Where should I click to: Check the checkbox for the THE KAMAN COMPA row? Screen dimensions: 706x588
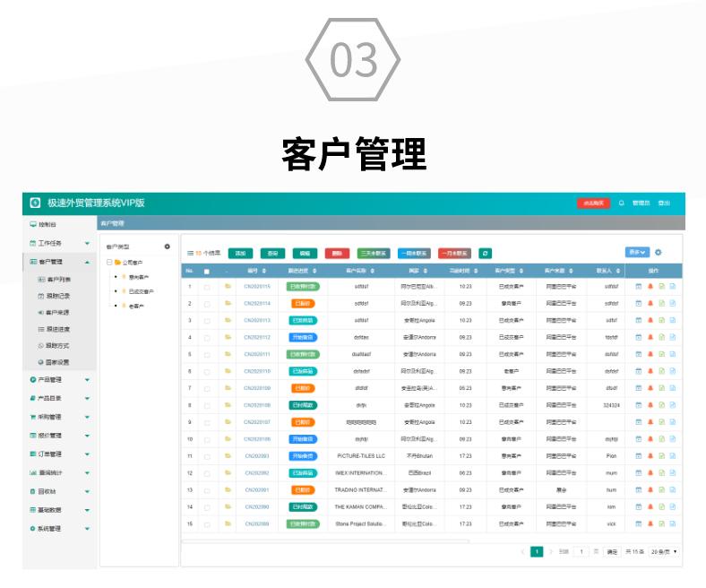[x=207, y=508]
